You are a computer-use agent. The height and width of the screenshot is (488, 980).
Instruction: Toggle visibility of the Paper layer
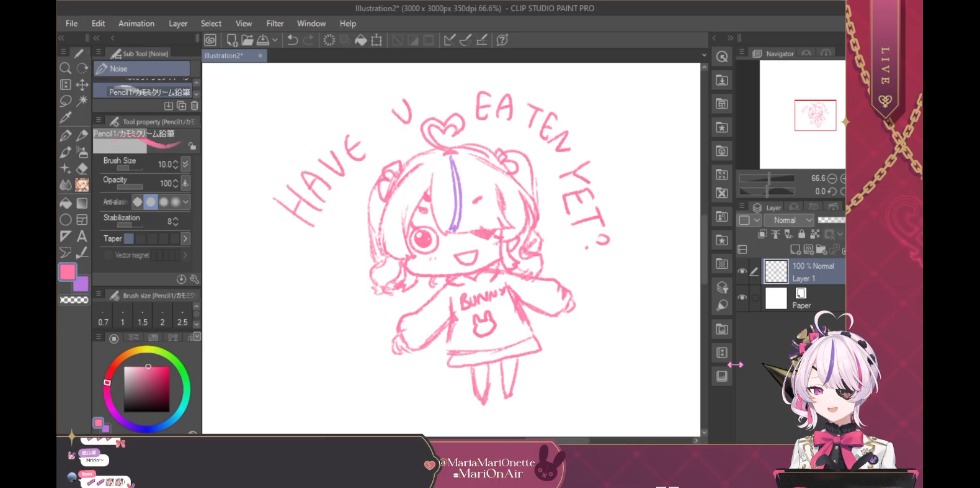[x=742, y=298]
